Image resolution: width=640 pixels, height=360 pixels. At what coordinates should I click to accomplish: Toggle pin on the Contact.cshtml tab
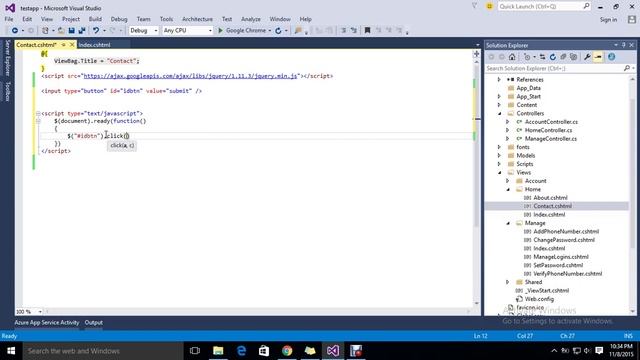(x=63, y=45)
